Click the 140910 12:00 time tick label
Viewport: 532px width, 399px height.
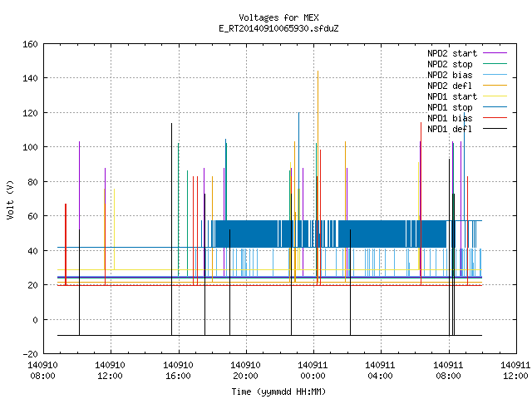pos(111,371)
